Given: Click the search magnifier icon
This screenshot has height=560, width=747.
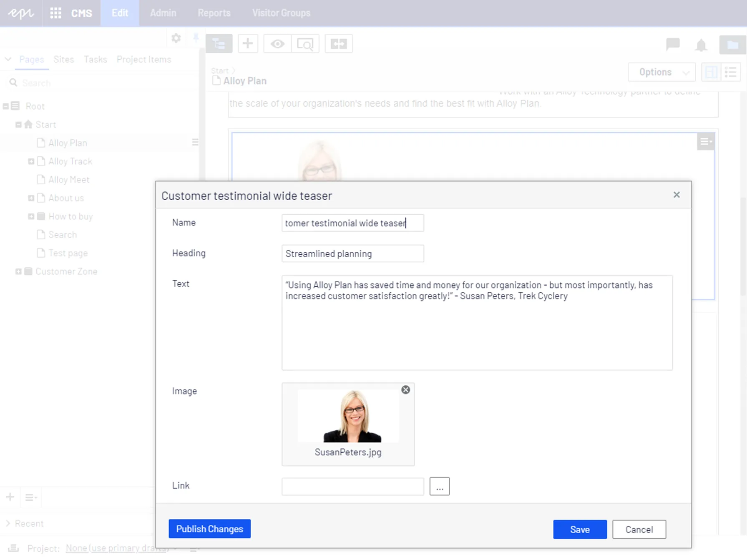Looking at the screenshot, I should coord(13,83).
